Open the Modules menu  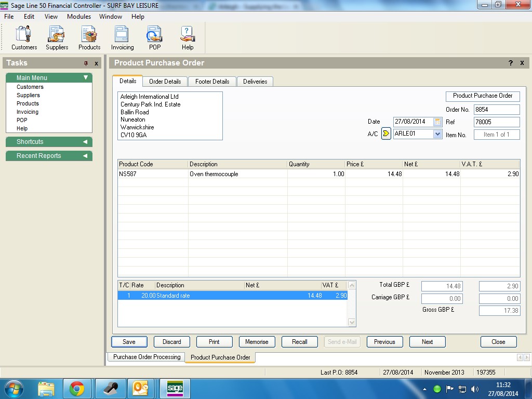click(x=79, y=17)
